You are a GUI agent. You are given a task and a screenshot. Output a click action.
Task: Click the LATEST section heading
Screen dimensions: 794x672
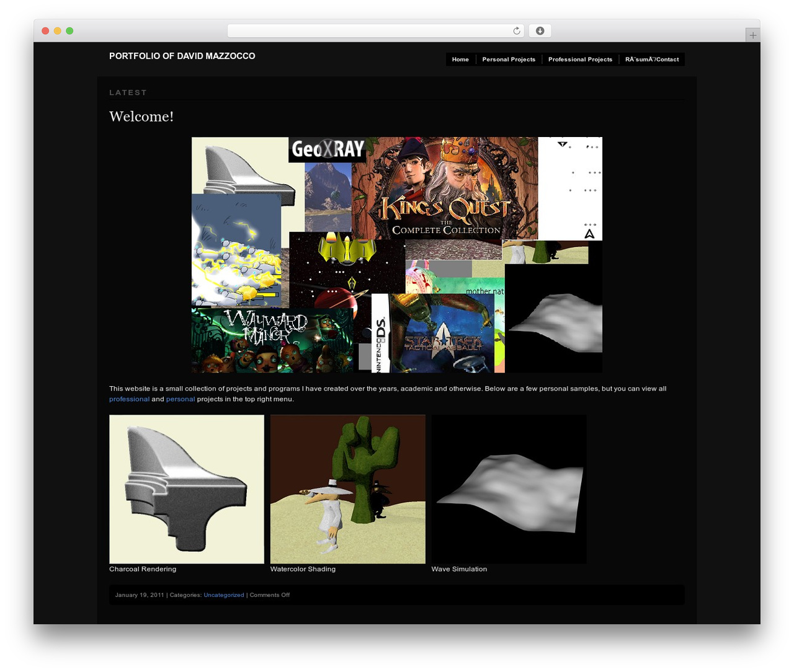click(x=128, y=92)
